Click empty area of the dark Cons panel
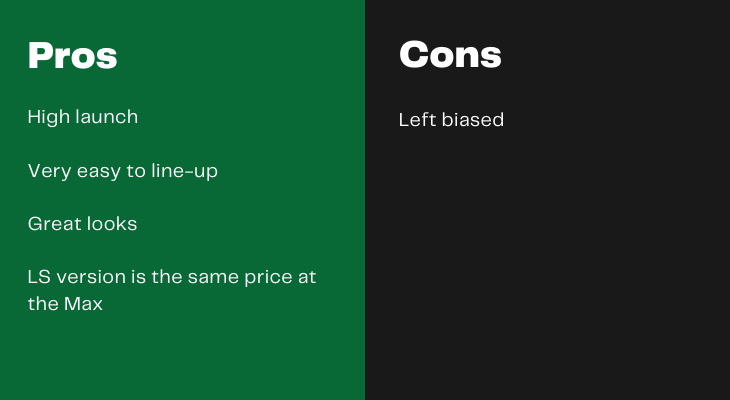The width and height of the screenshot is (730, 400). 549,261
